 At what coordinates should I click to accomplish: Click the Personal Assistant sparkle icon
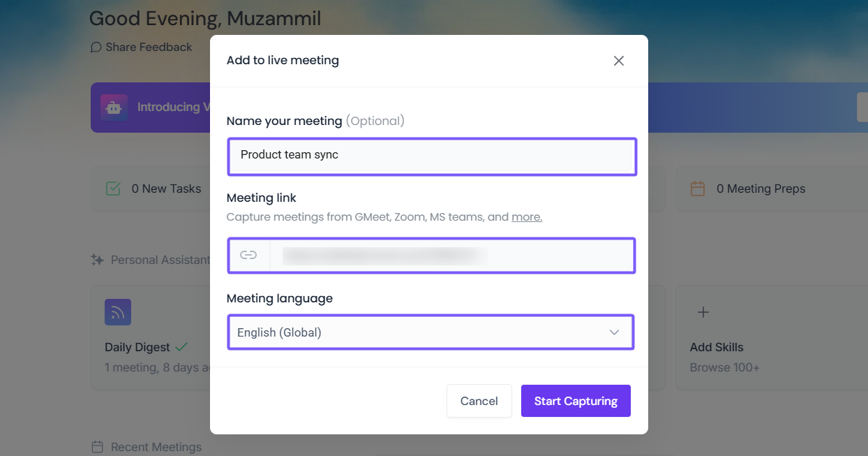coord(98,260)
